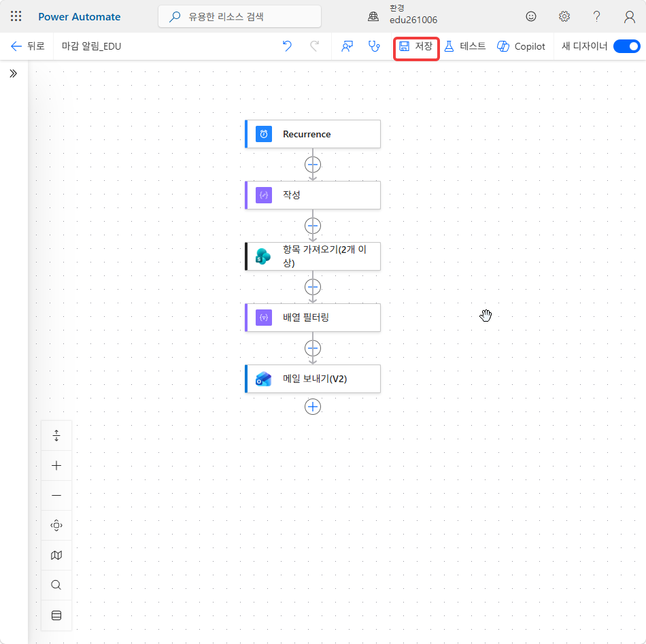
Task: Open the 작성 compose action card
Action: click(x=313, y=195)
